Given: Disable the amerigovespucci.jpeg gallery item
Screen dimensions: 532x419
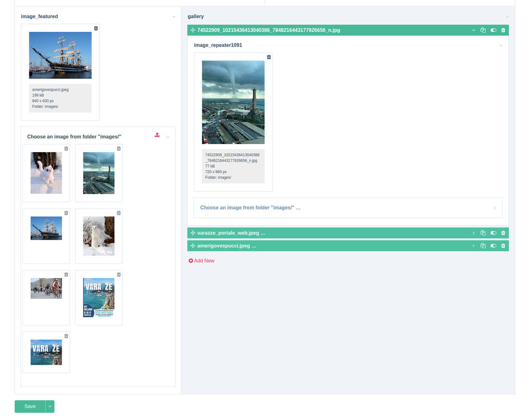Looking at the screenshot, I should pos(493,246).
